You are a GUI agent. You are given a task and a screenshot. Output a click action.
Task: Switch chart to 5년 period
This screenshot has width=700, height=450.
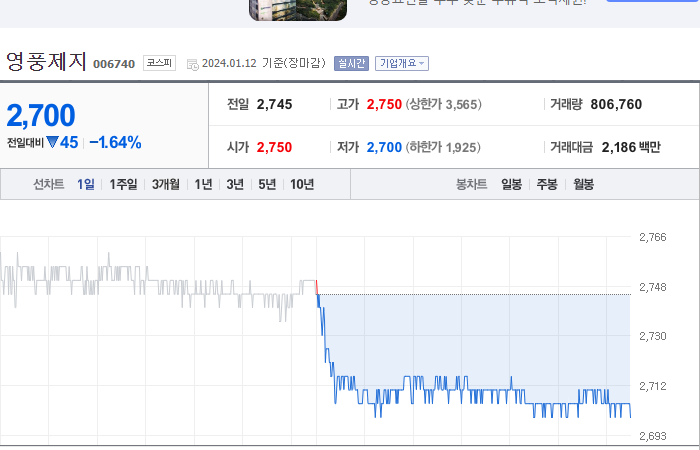click(x=267, y=184)
